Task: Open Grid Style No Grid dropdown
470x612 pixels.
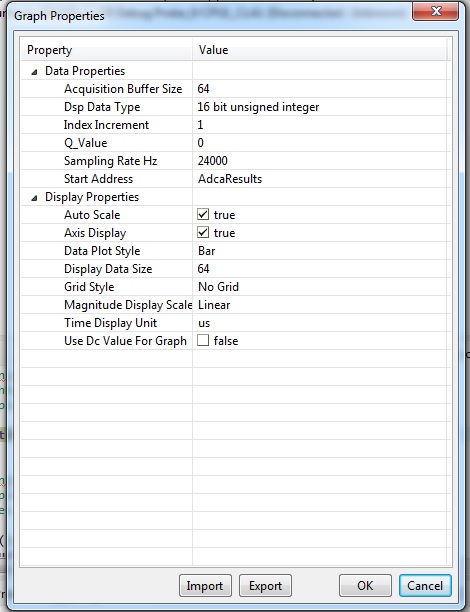Action: tap(321, 286)
